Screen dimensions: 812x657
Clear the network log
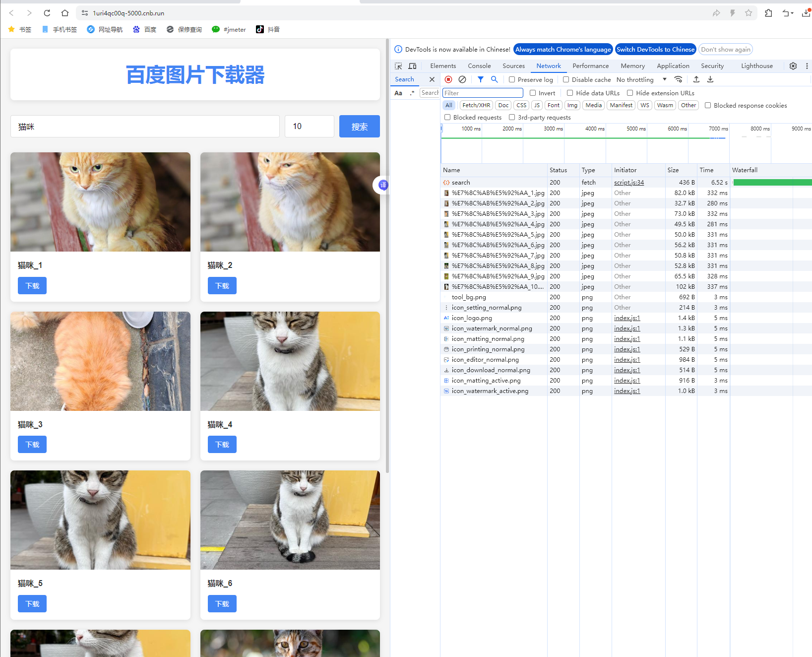pyautogui.click(x=462, y=79)
